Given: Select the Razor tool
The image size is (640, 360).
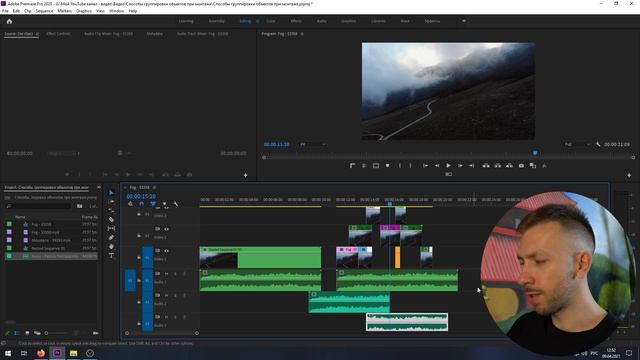Looking at the screenshot, I should click(111, 220).
